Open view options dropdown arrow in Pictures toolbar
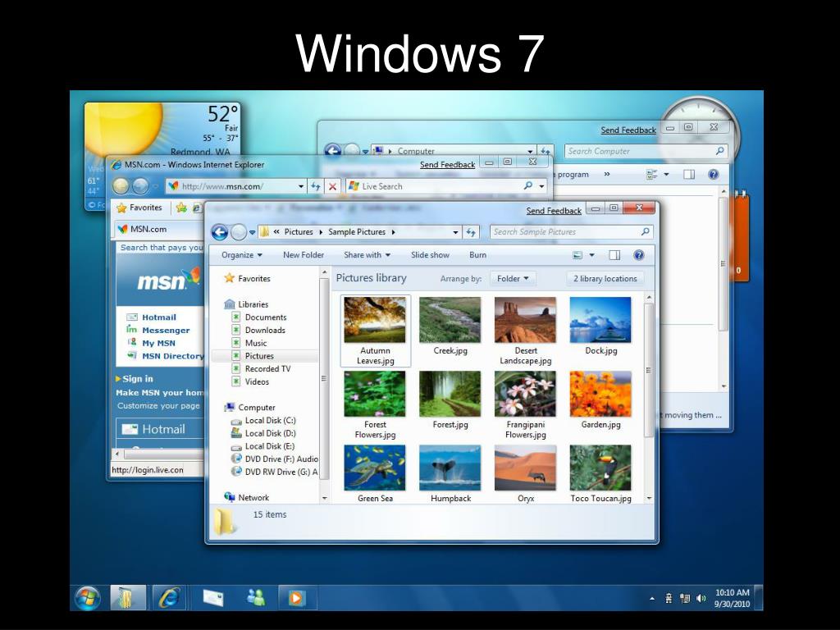This screenshot has width=840, height=630. tap(592, 255)
